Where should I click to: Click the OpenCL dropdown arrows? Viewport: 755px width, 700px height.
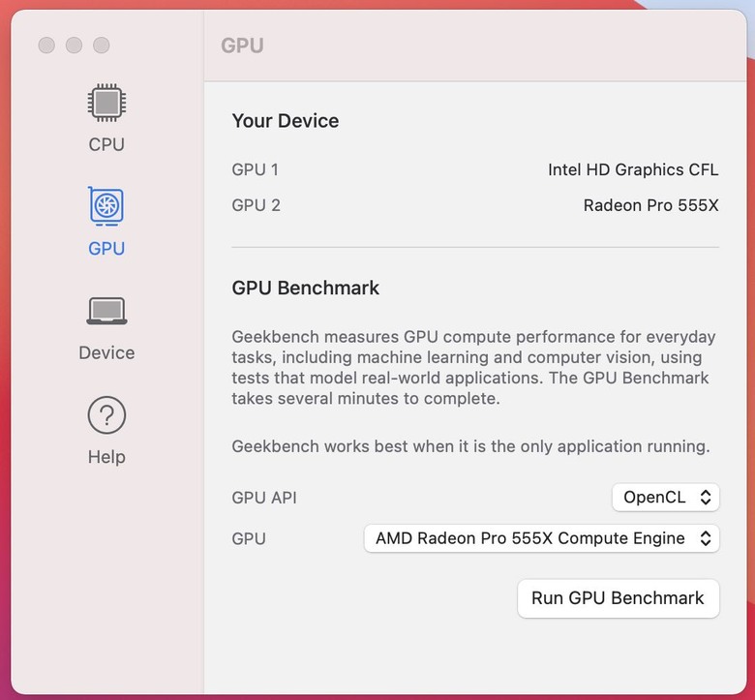[x=706, y=497]
